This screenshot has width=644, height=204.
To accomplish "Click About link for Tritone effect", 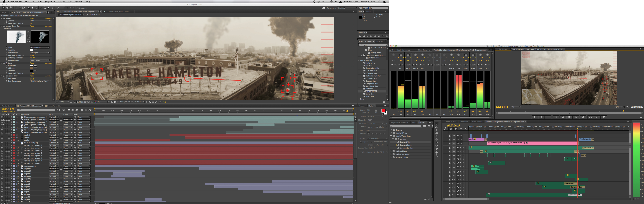I will (x=48, y=63).
